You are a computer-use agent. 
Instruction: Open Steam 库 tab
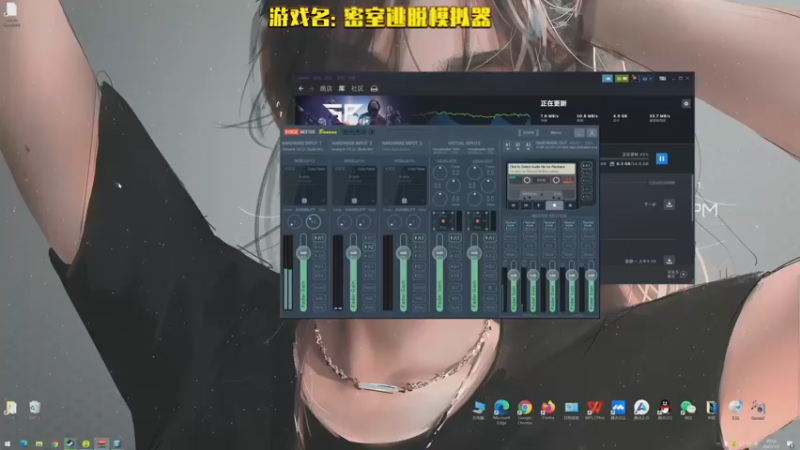[341, 89]
